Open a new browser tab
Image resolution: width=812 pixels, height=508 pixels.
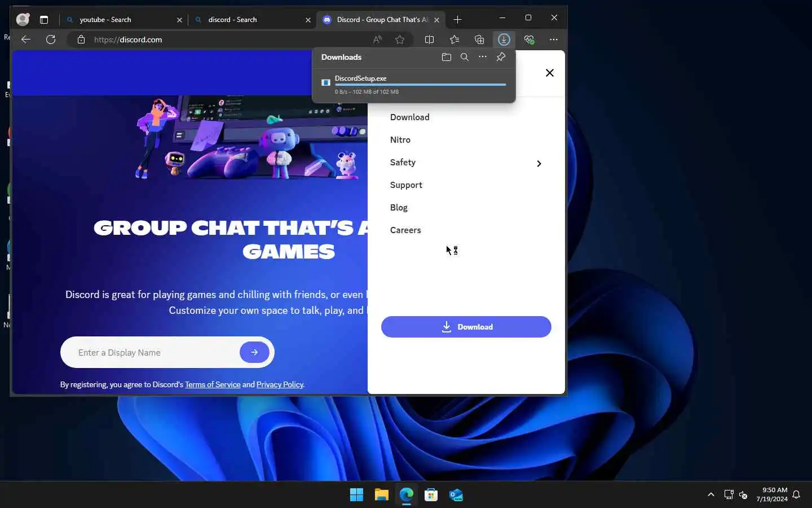coord(457,20)
